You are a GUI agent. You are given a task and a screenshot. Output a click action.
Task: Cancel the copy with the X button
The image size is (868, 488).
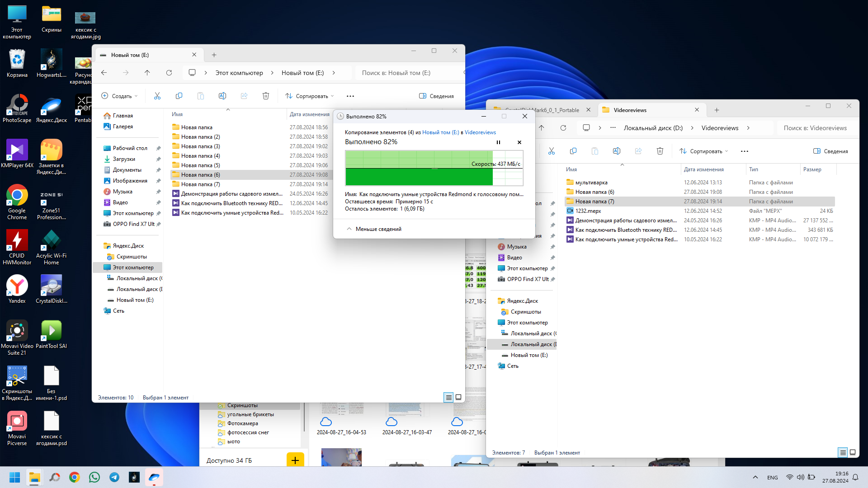[x=519, y=142]
